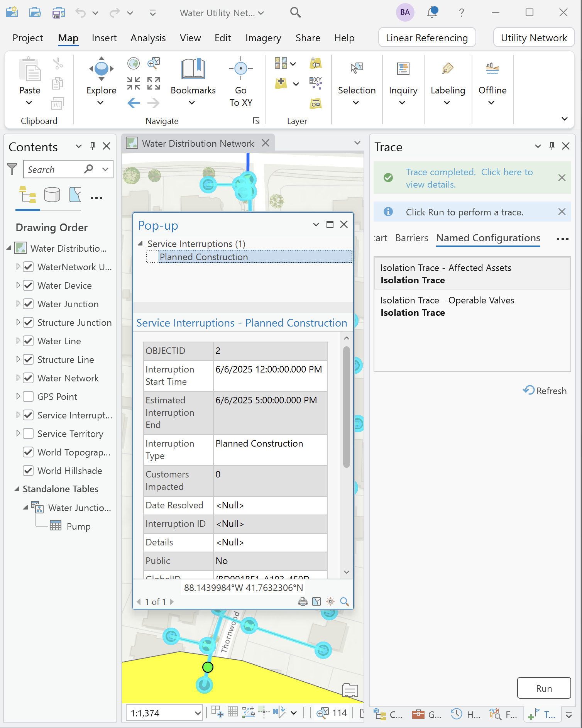Open the Pump standalone table

(x=78, y=526)
